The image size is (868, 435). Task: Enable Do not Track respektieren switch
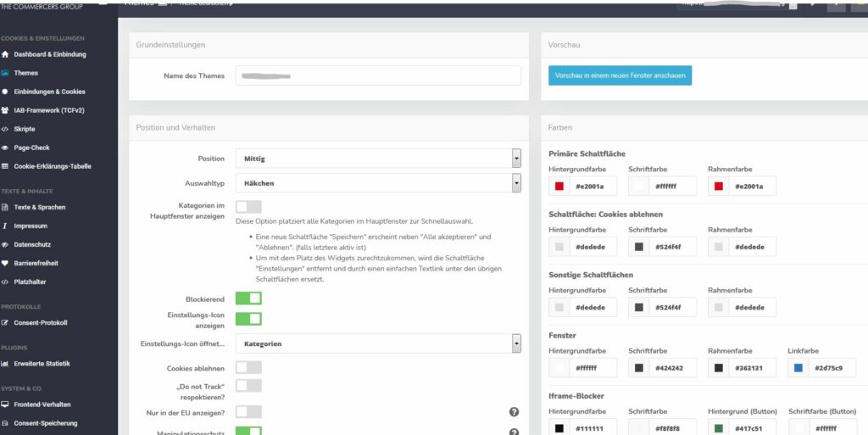coord(248,386)
